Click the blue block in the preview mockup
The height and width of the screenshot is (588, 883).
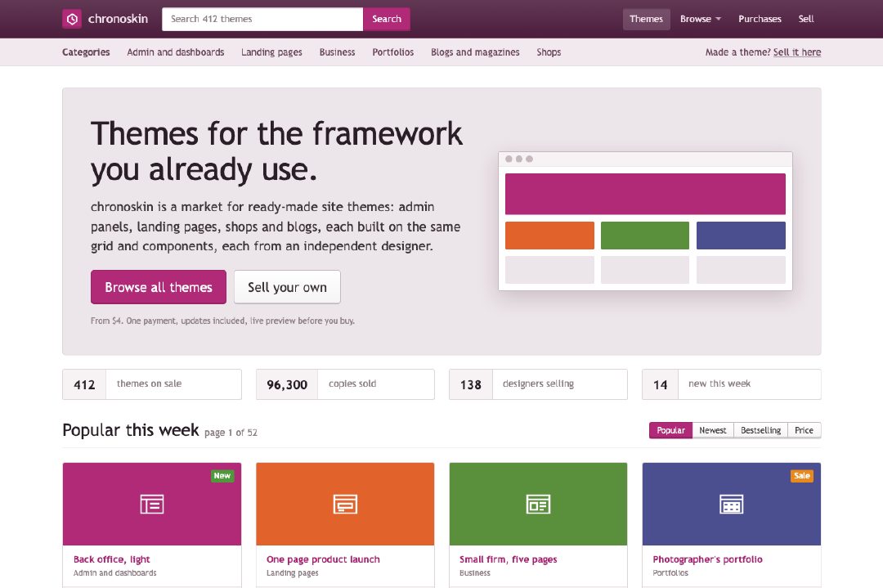click(x=741, y=236)
